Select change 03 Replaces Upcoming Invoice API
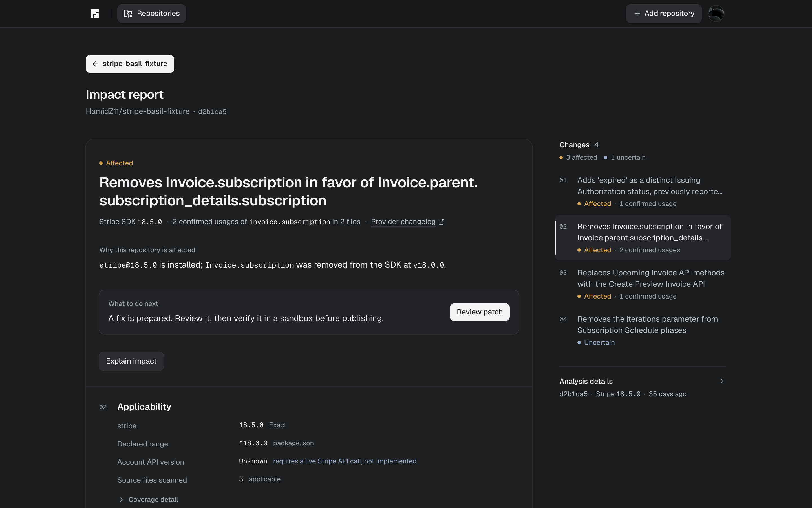This screenshot has height=508, width=812. 643,284
